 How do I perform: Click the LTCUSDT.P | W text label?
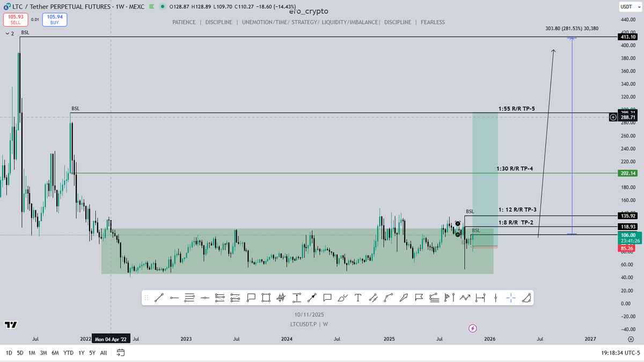click(x=308, y=324)
